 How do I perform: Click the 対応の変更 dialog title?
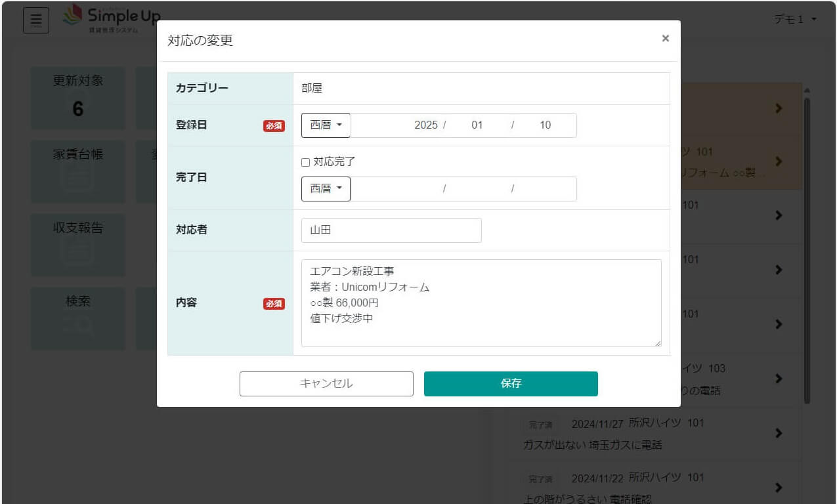point(200,41)
